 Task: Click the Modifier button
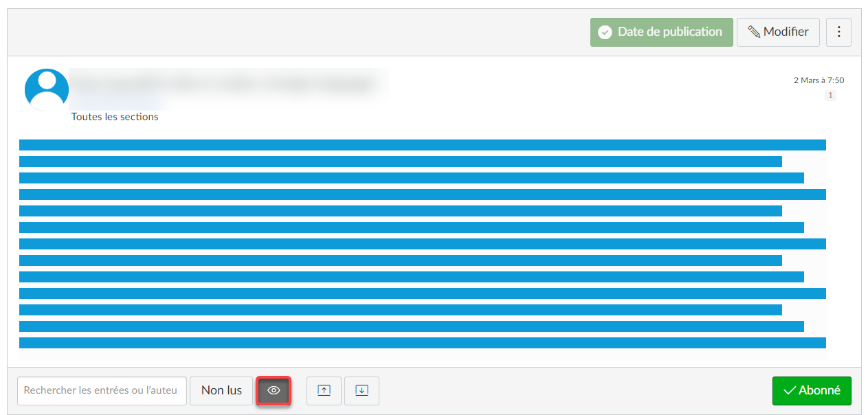778,32
